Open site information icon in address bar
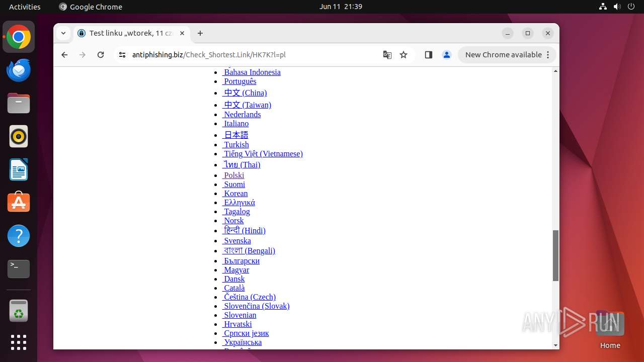The image size is (644, 362). [x=122, y=55]
